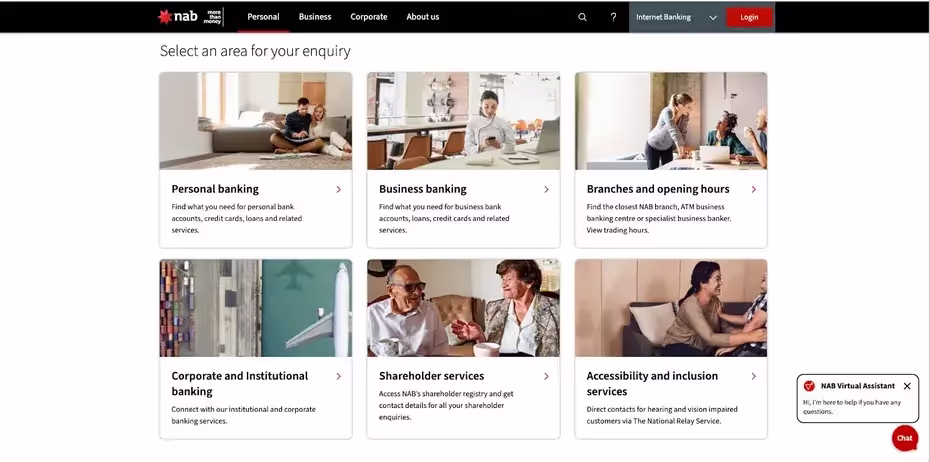The height and width of the screenshot is (462, 930).
Task: Click chevron next to Branches and opening hours
Action: coord(753,189)
